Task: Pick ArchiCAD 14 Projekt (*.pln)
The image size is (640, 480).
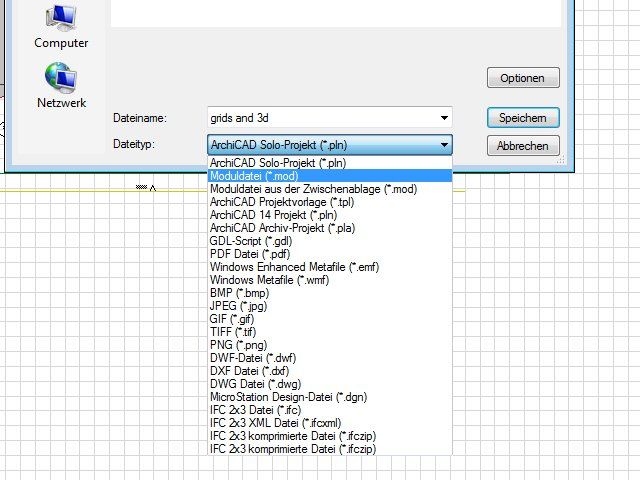Action: (330, 215)
